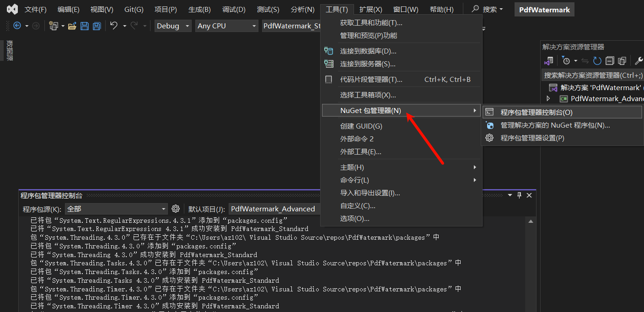Open the 调试(D) menu
644x312 pixels.
pyautogui.click(x=234, y=9)
